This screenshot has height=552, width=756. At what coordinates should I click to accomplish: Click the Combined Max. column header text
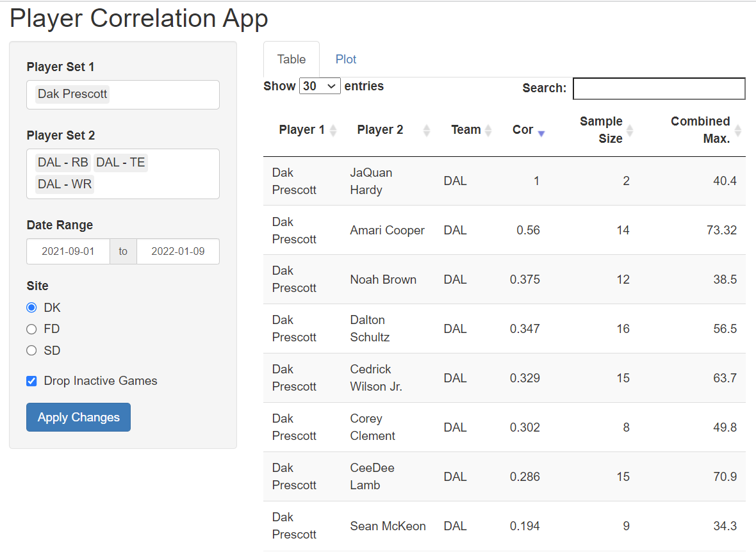pyautogui.click(x=700, y=130)
